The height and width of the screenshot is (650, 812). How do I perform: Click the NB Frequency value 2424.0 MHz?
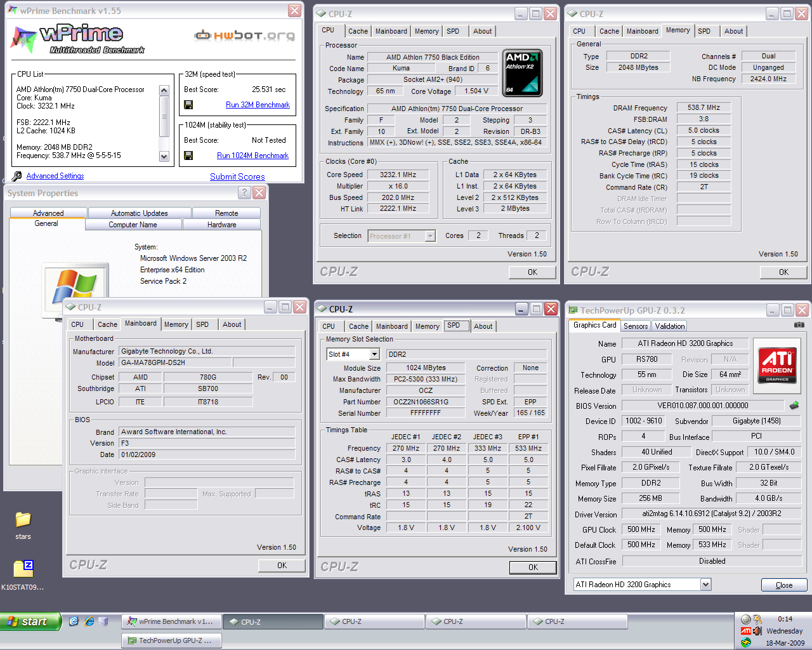pos(768,79)
